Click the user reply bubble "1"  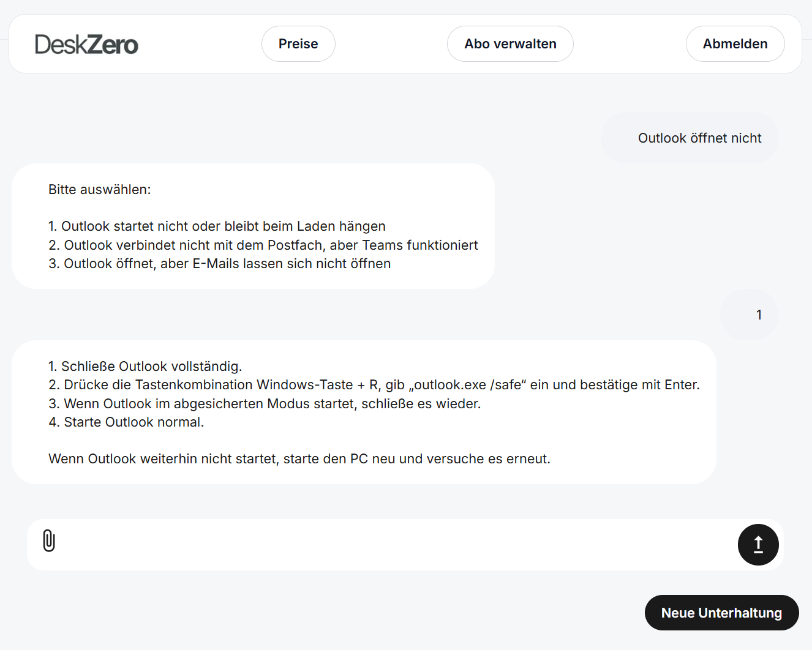(x=759, y=315)
